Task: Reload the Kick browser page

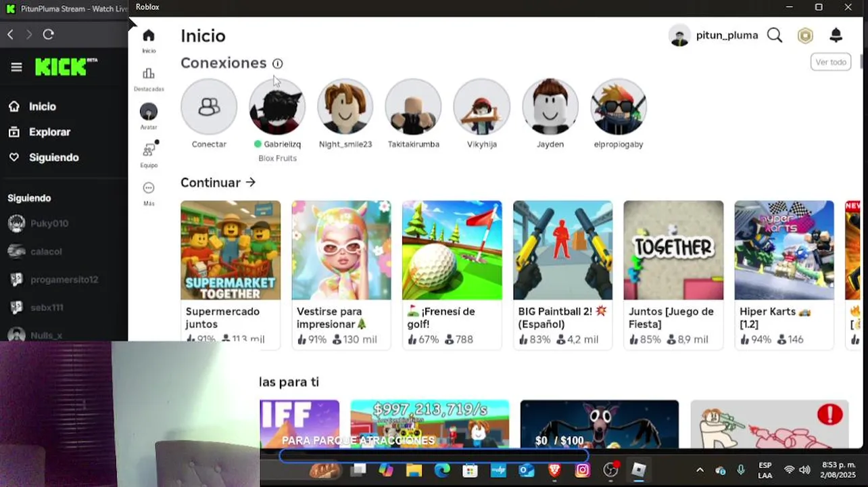Action: point(49,34)
